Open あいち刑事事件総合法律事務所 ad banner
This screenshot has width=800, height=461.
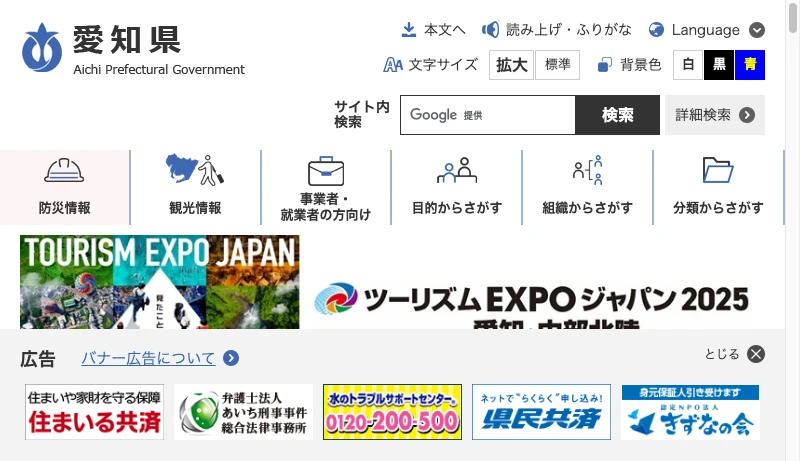coord(243,412)
